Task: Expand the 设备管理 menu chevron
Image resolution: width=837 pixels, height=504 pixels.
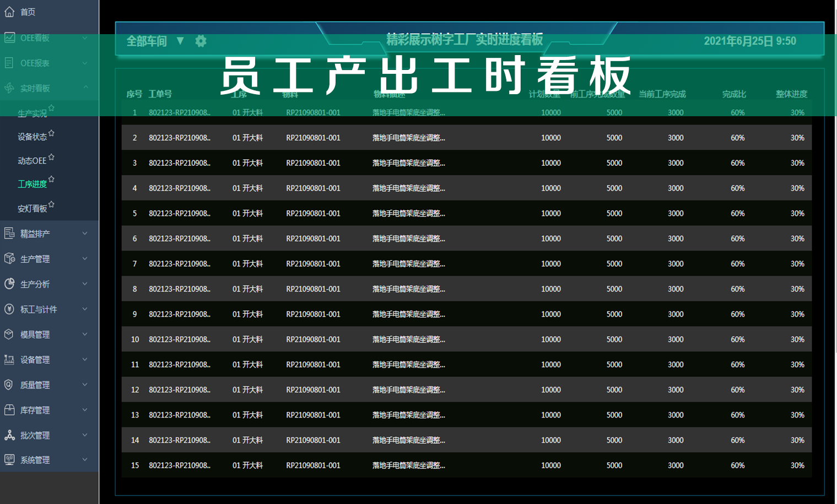Action: (85, 360)
